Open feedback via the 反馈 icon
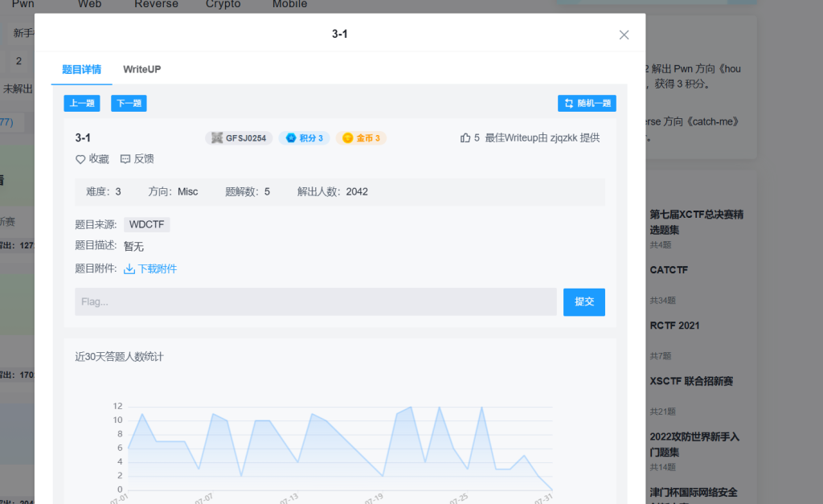The width and height of the screenshot is (823, 504). click(x=125, y=159)
